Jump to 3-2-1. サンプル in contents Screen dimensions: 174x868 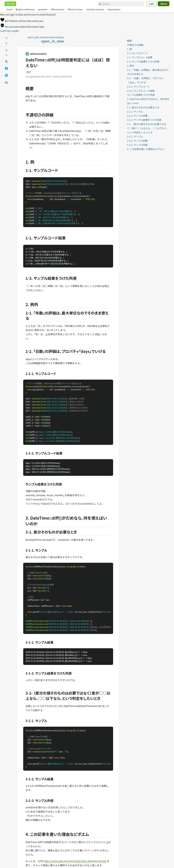[135, 136]
